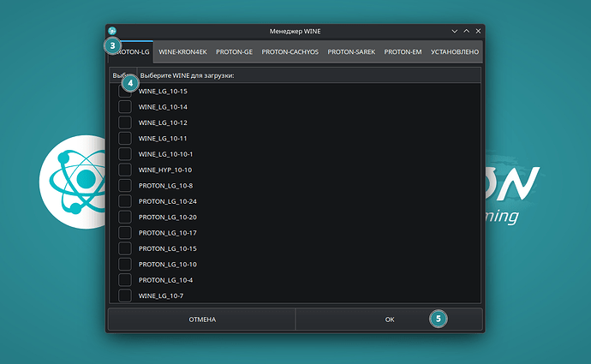Tick the WINE_LG_10-12 checkbox

[125, 122]
